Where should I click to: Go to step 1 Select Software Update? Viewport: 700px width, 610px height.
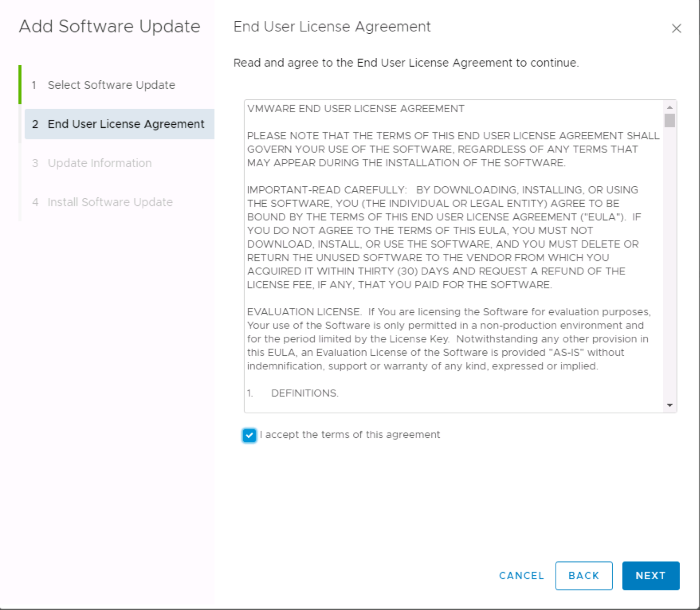pos(111,85)
